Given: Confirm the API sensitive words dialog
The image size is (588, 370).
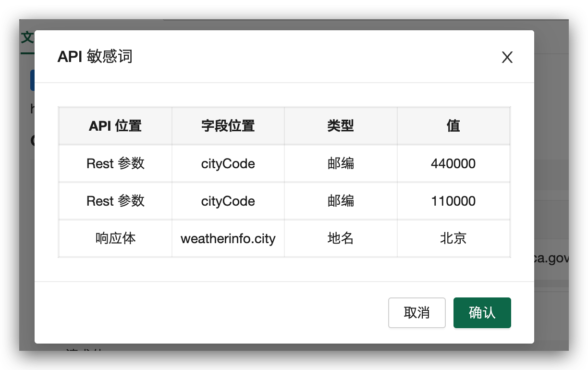Looking at the screenshot, I should pos(482,313).
